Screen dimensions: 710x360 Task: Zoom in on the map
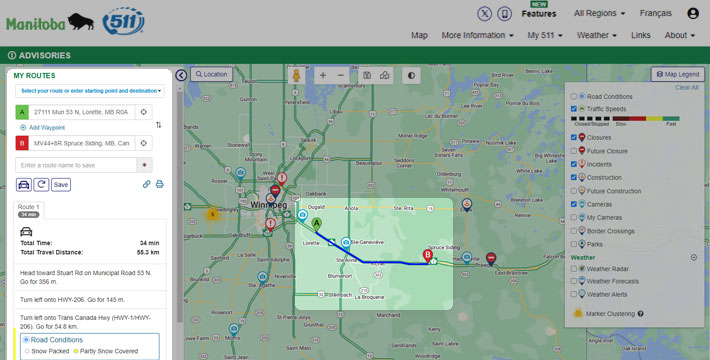click(x=323, y=76)
